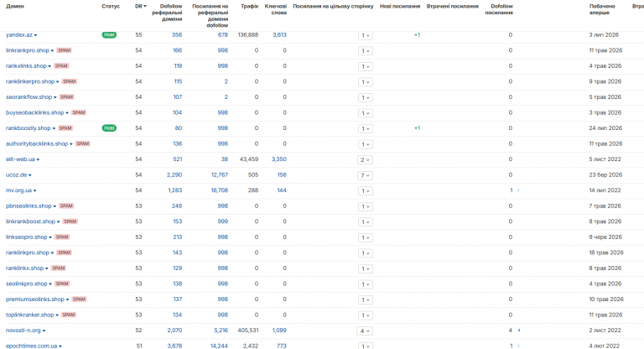The width and height of the screenshot is (644, 349).
Task: Click linked domains value 5,216 for novosti-n.org
Action: [221, 331]
